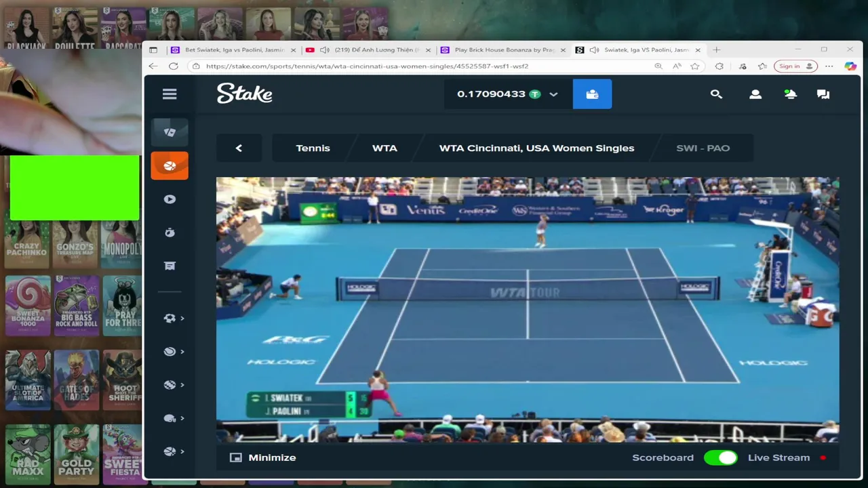Go back with the breadcrumb arrow
The image size is (868, 488).
[x=239, y=148]
